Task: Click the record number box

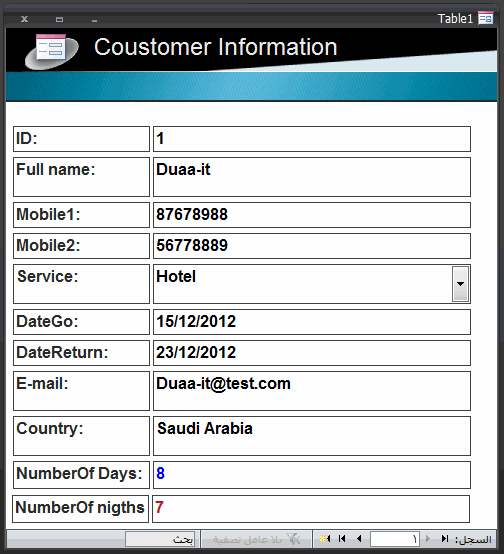Action: 394,539
